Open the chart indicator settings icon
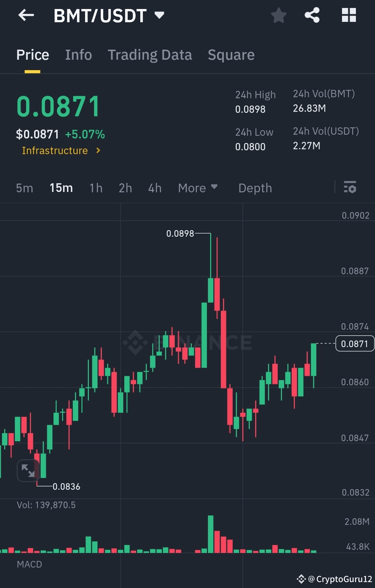This screenshot has height=588, width=375. point(350,188)
